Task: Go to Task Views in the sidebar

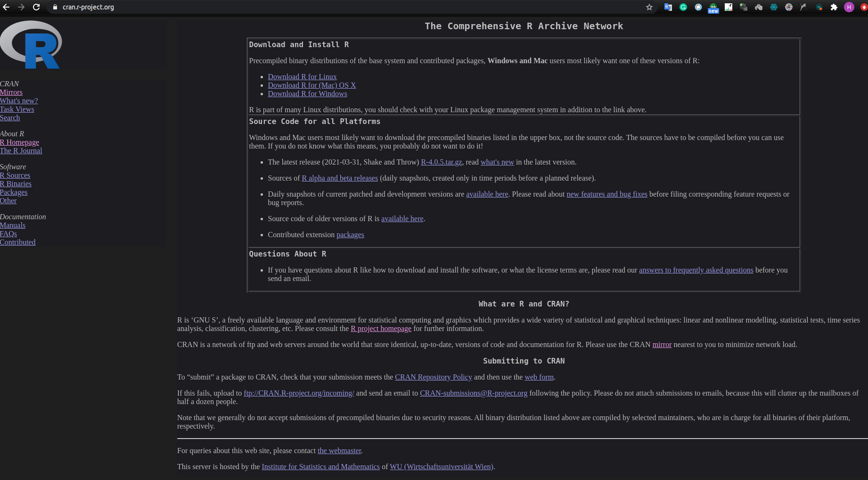Action: [17, 109]
